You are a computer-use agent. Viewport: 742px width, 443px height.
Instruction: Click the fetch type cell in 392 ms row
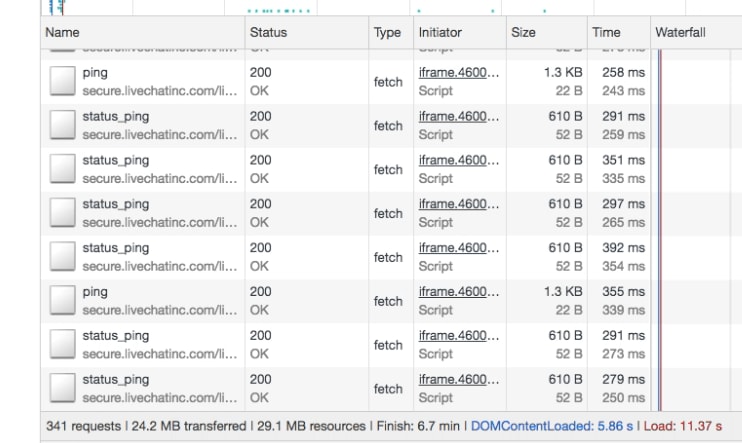[x=388, y=257]
